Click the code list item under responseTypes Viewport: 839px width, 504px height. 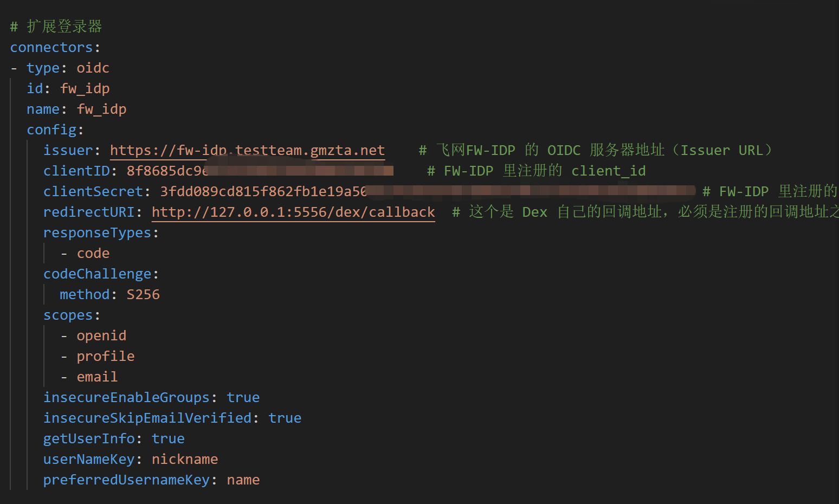click(93, 253)
